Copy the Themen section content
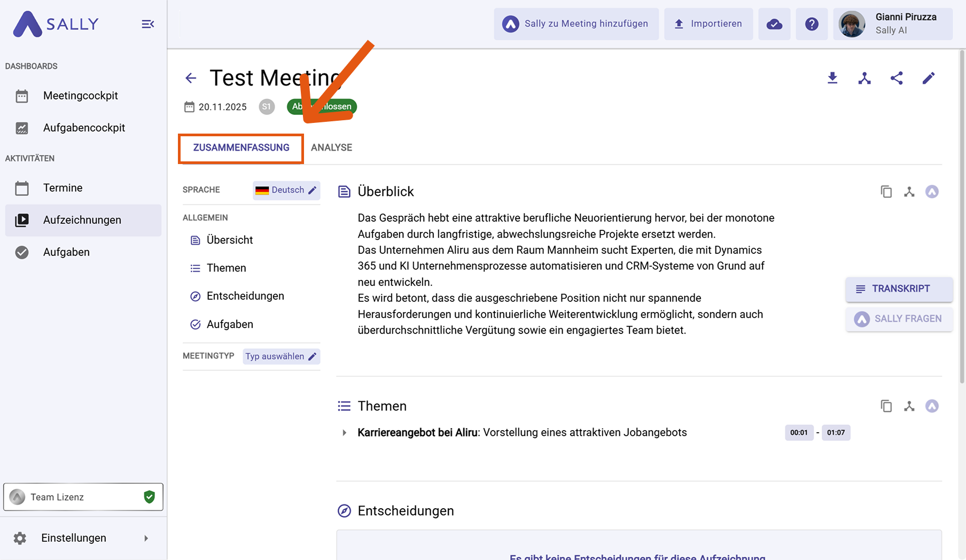 [x=886, y=406]
